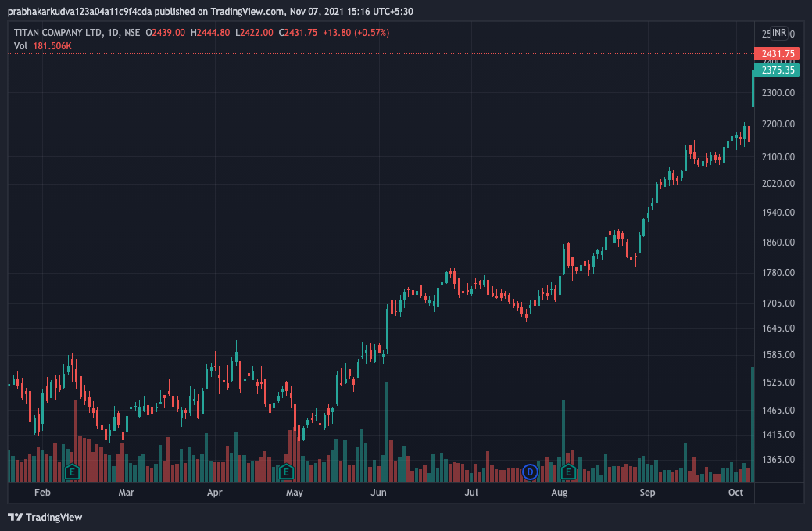Click the earnings 'E' marker near February
Viewport: 812px width, 531px height.
click(72, 472)
